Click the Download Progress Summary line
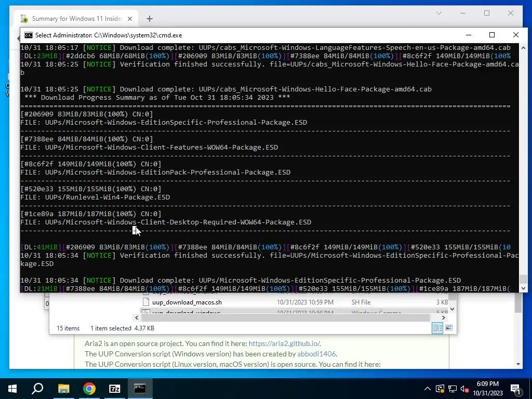Image resolution: width=532 pixels, height=399 pixels. click(157, 97)
